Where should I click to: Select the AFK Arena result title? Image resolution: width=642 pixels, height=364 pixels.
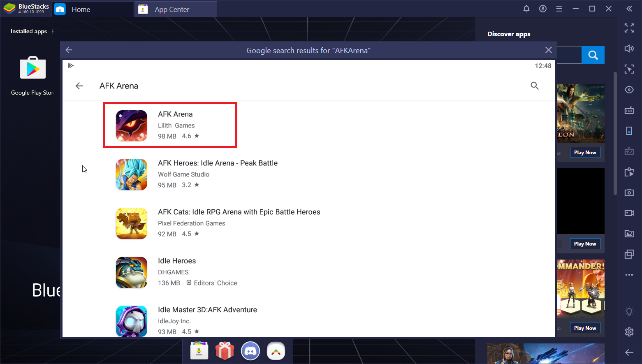pyautogui.click(x=175, y=114)
